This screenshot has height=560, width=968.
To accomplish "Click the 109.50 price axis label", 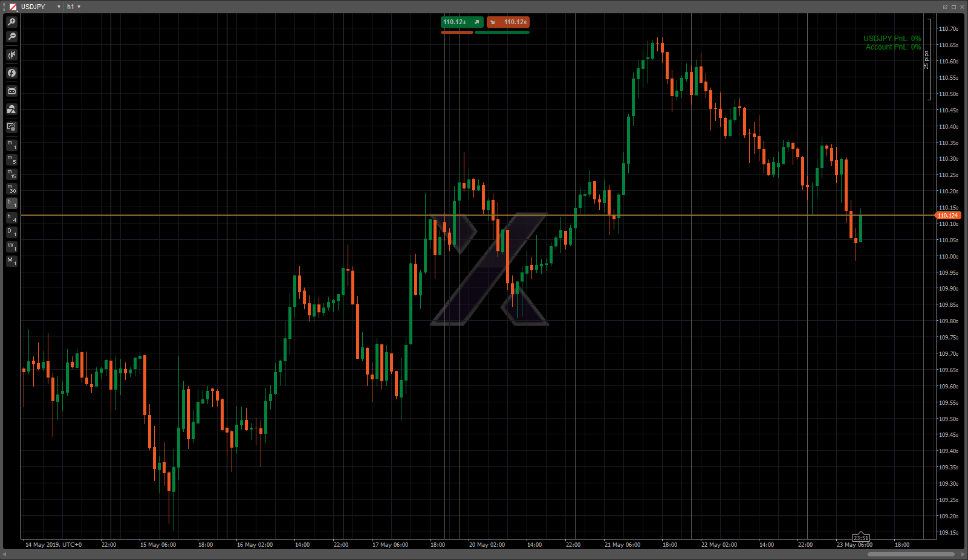I will 948,419.
